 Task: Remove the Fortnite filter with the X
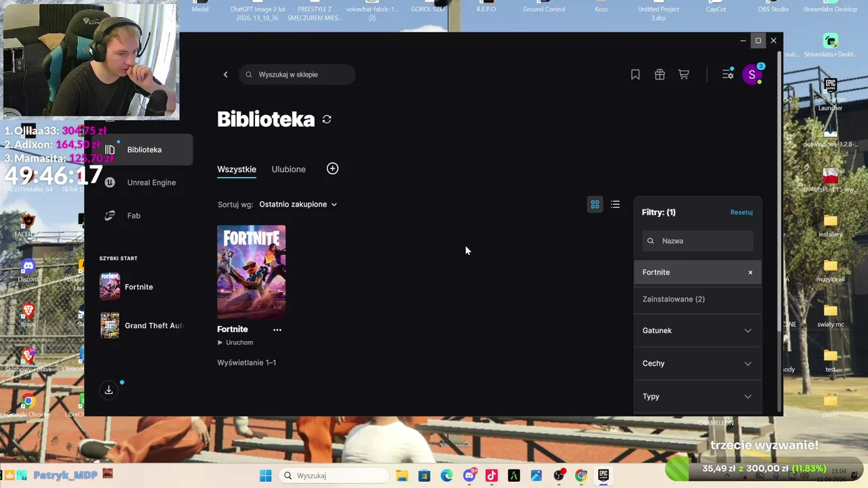coord(750,272)
